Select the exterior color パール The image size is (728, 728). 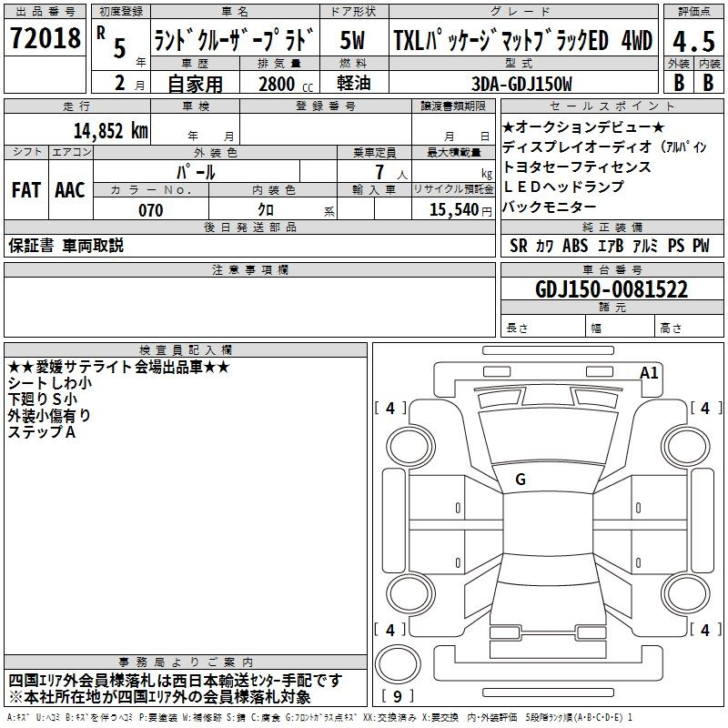[x=196, y=172]
